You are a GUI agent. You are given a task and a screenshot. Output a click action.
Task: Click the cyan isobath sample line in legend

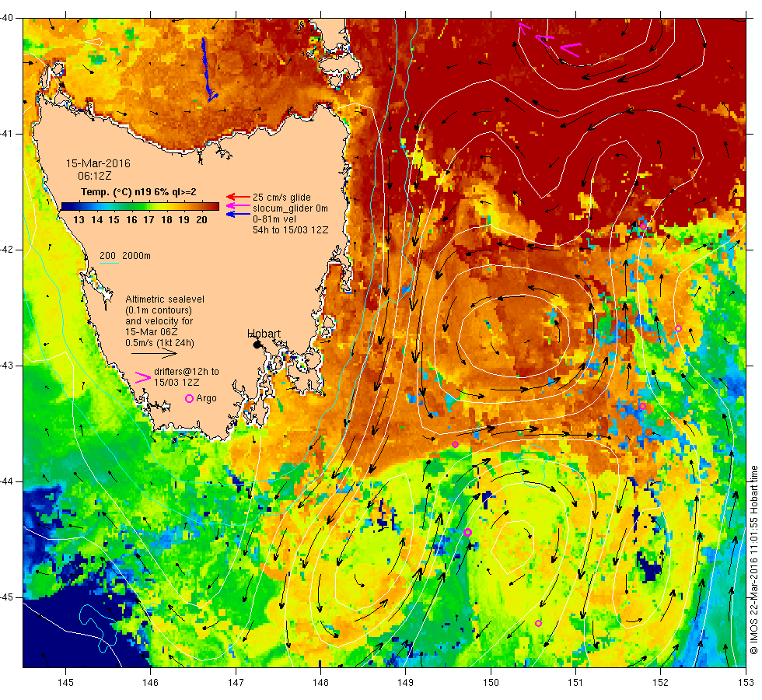click(109, 264)
